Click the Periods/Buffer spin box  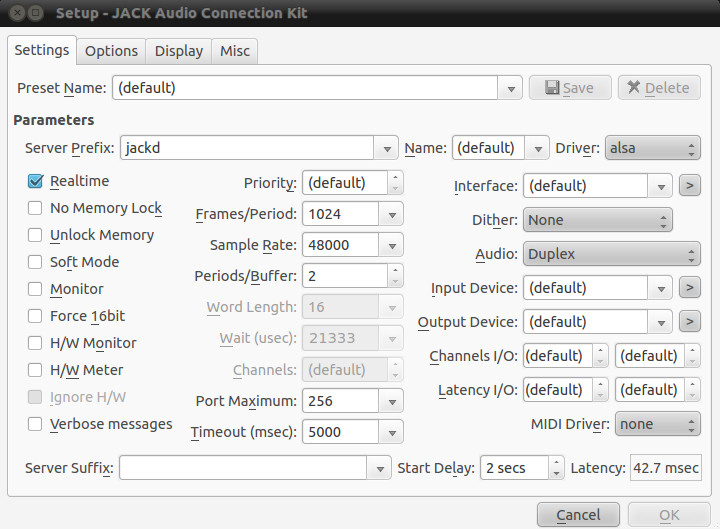coord(353,276)
